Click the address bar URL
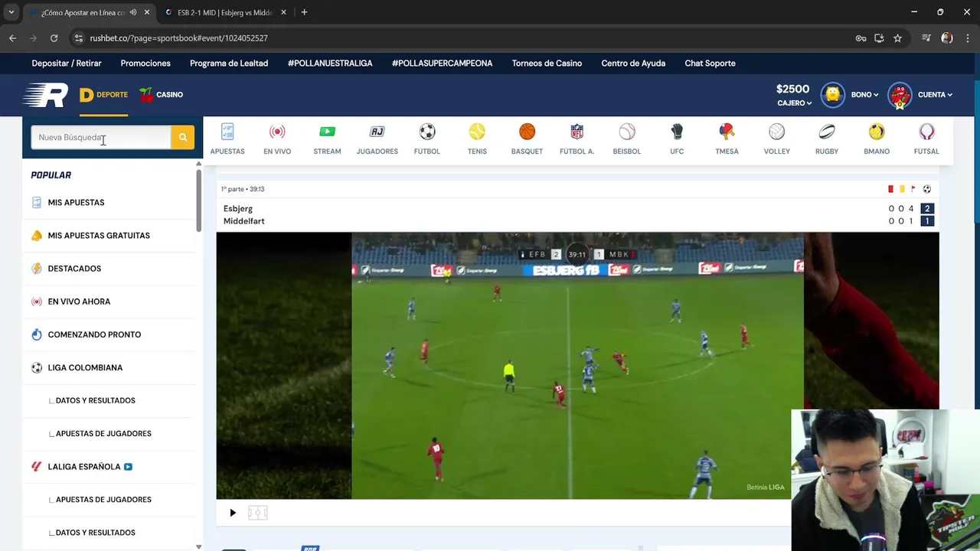Image resolution: width=980 pixels, height=551 pixels. coord(178,38)
